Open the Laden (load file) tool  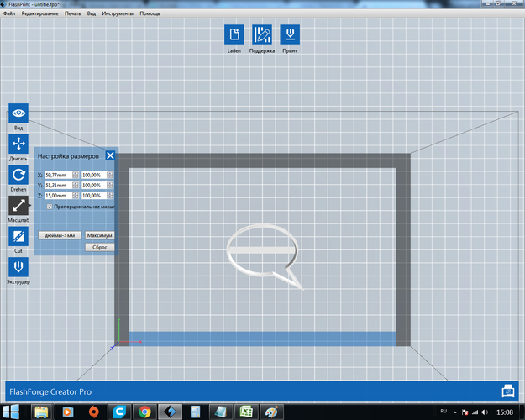[x=234, y=34]
